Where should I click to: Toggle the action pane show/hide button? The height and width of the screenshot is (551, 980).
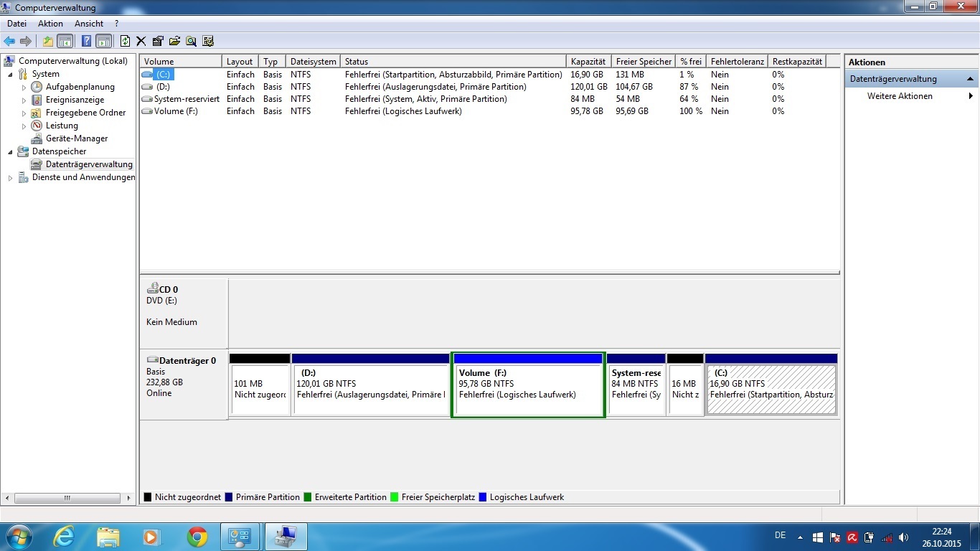coord(103,41)
